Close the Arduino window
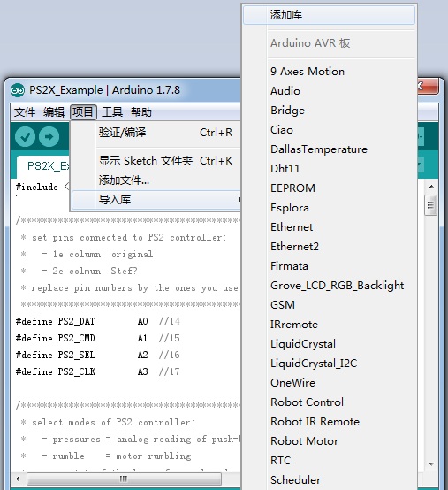The height and width of the screenshot is (490, 448). pos(429,87)
